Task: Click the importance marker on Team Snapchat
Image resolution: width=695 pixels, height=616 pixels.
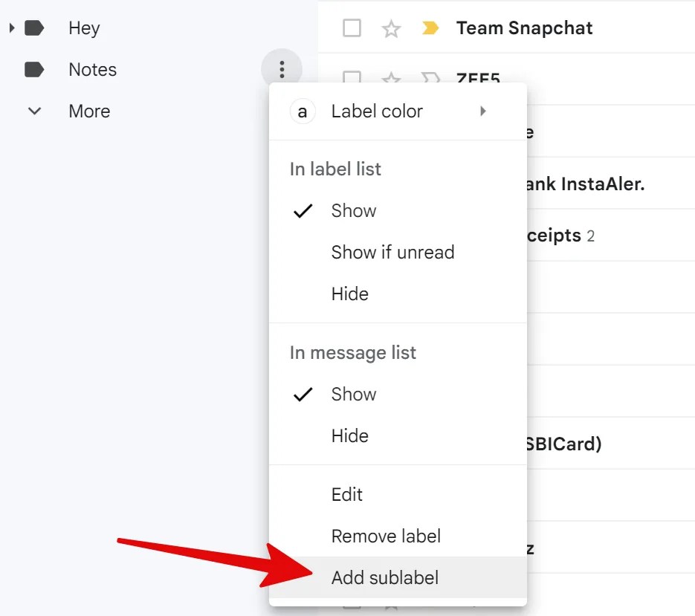Action: pyautogui.click(x=430, y=27)
